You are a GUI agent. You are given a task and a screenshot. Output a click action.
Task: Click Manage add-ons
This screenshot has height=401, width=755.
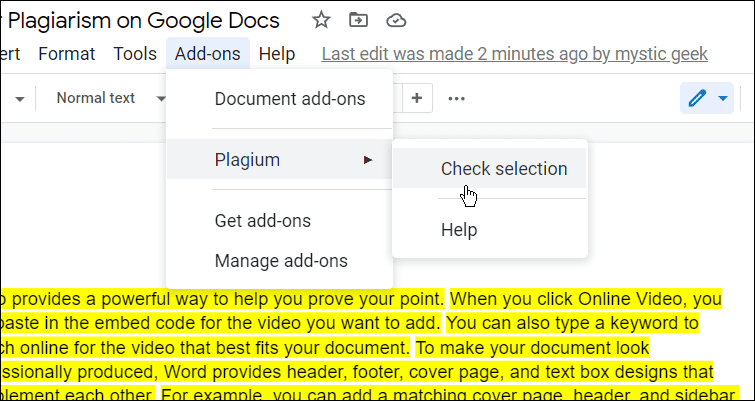pyautogui.click(x=279, y=260)
